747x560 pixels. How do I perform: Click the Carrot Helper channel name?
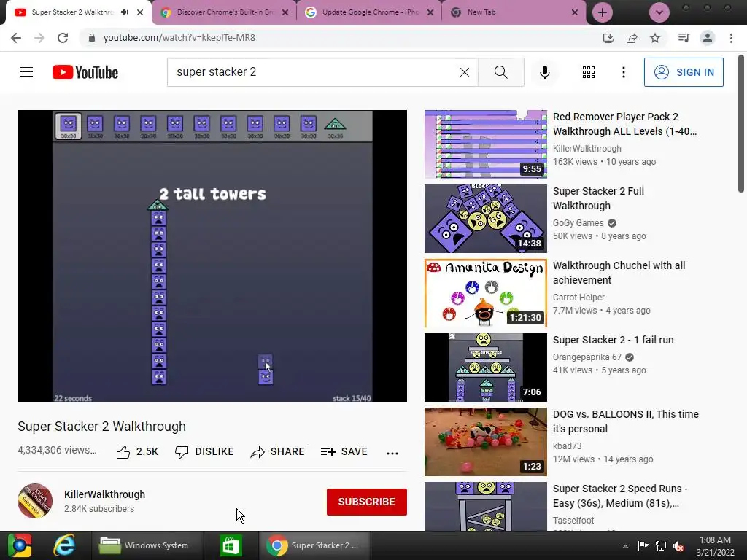tap(578, 297)
